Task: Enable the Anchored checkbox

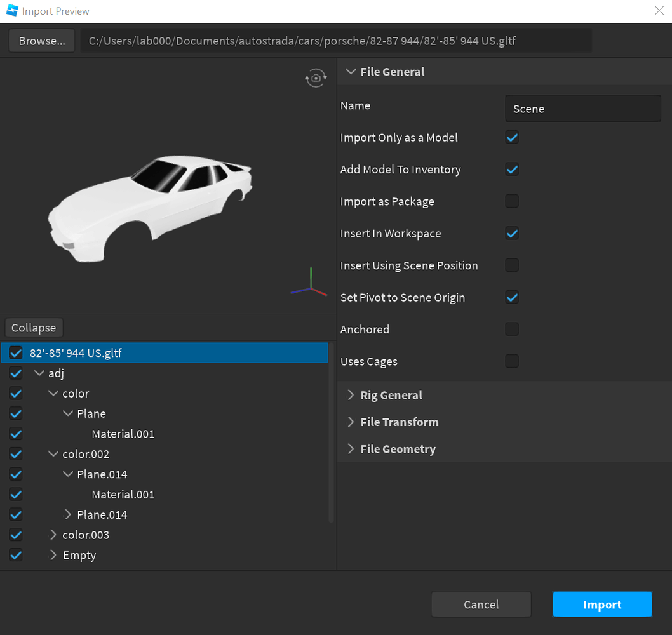Action: [x=512, y=329]
